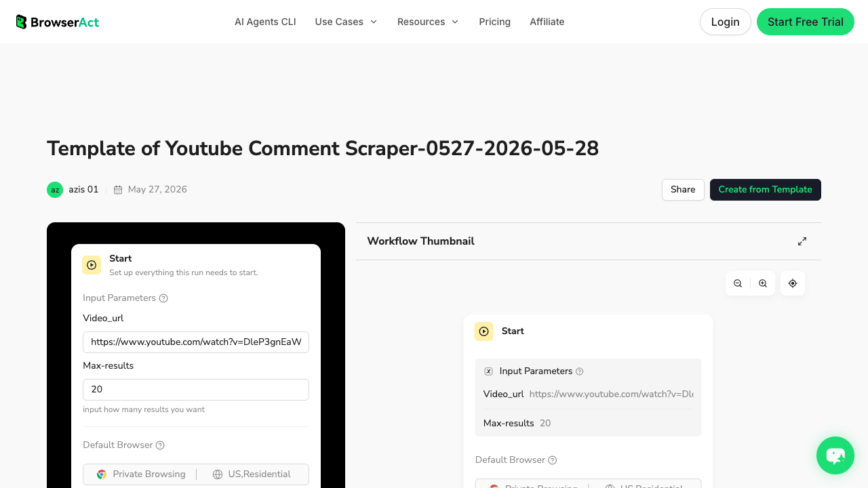Image resolution: width=868 pixels, height=488 pixels.
Task: Select Private Browsing browser option
Action: 140,474
